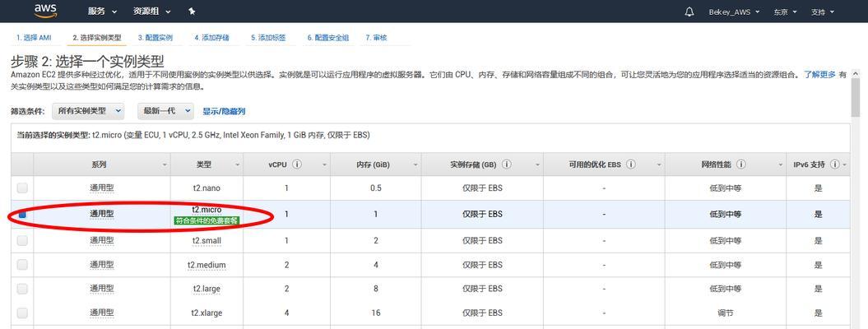The image size is (868, 329).
Task: Go to step 2. 选择实例类型
Action: tap(97, 38)
